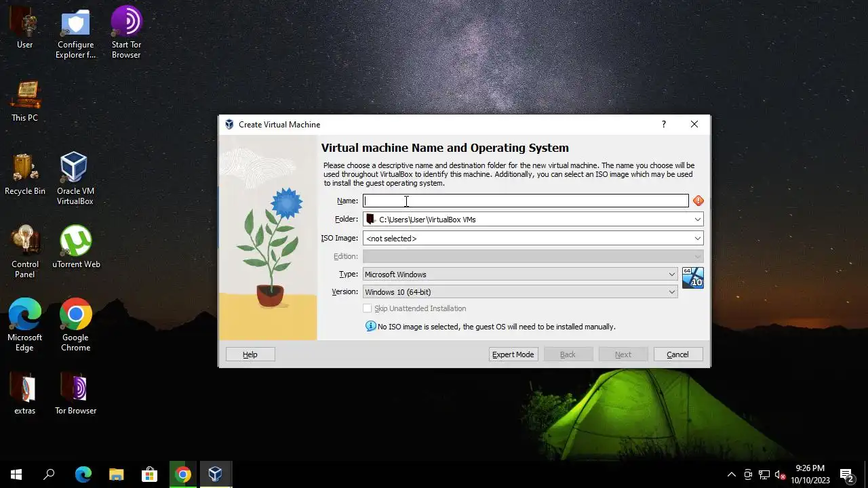Expand the ISO Image dropdown
The image size is (868, 488).
697,239
